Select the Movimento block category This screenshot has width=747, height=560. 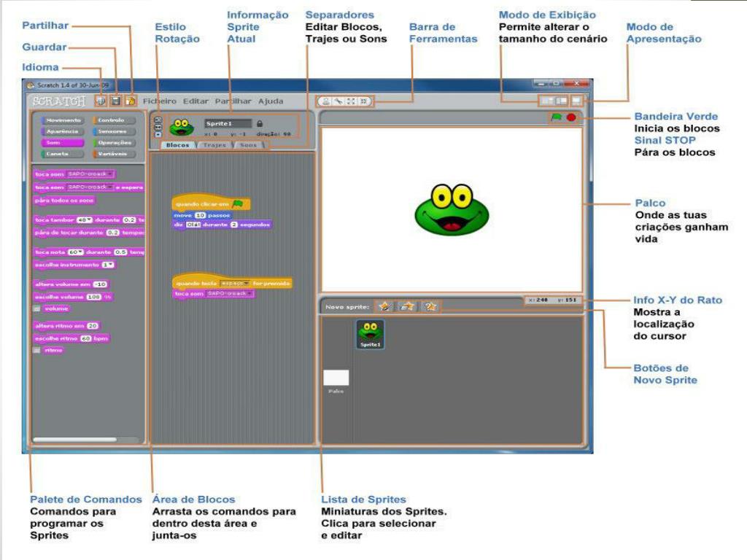click(x=62, y=120)
